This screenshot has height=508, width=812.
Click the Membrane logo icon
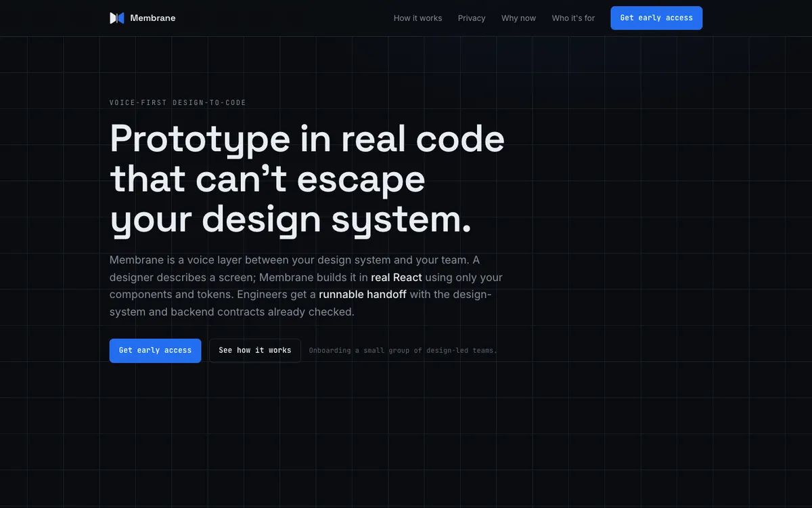tap(117, 18)
